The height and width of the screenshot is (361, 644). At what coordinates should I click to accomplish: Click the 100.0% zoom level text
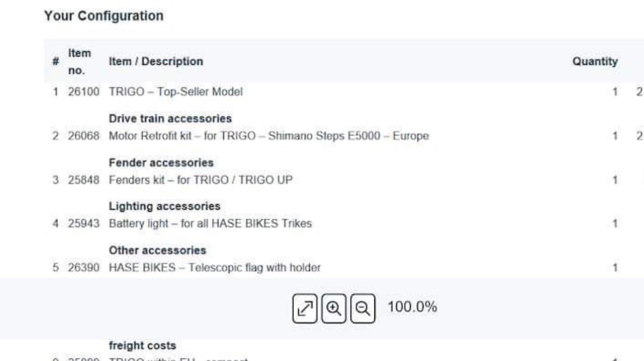[412, 307]
